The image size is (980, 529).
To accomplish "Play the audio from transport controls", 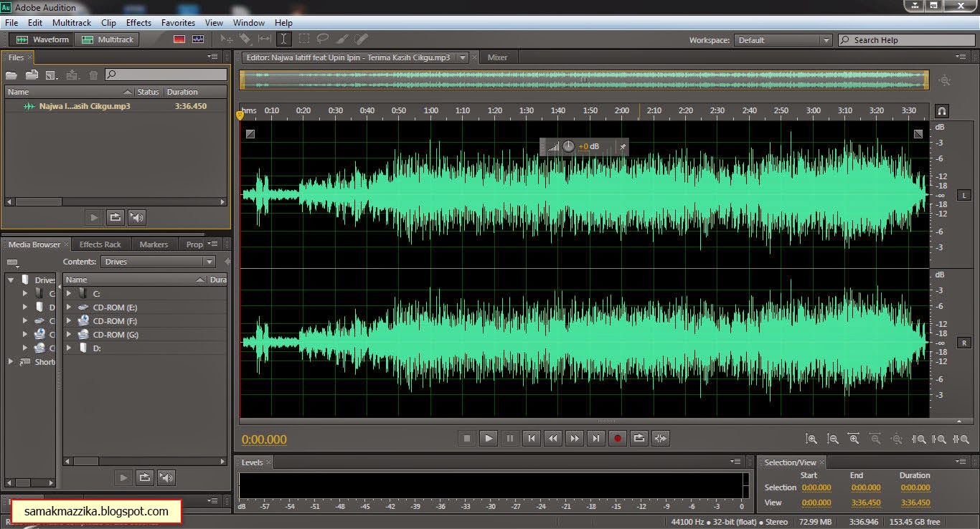I will 489,438.
